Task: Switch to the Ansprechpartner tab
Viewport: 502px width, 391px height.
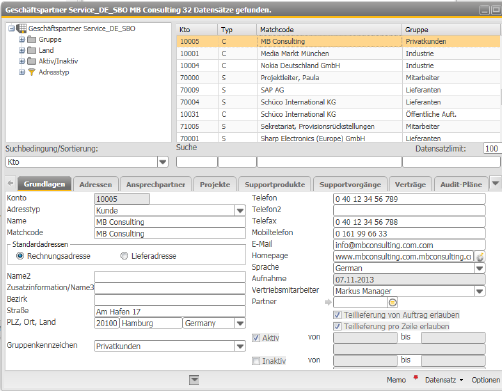Action: coord(156,184)
